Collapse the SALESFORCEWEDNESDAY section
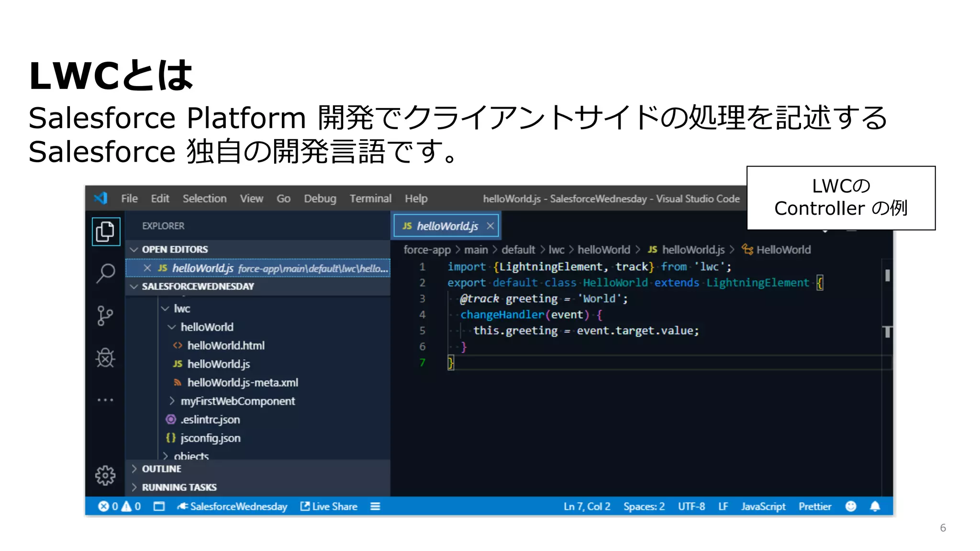The height and width of the screenshot is (551, 980). (x=134, y=286)
